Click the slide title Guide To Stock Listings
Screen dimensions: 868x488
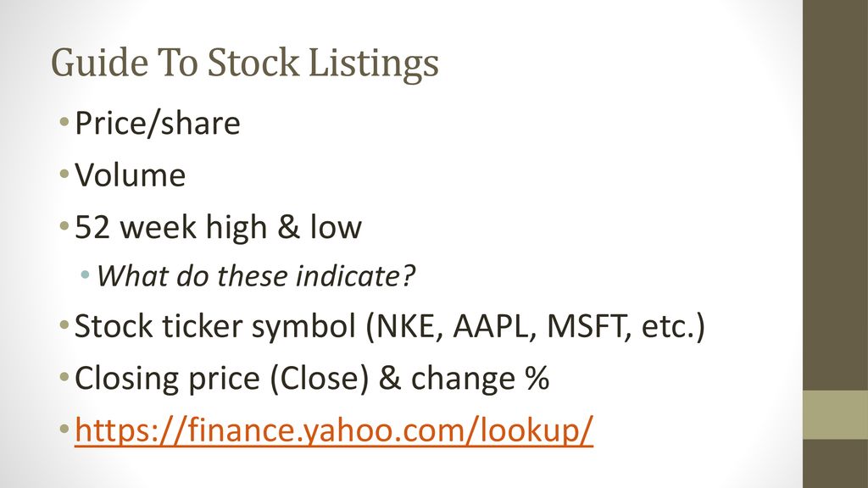coord(245,63)
